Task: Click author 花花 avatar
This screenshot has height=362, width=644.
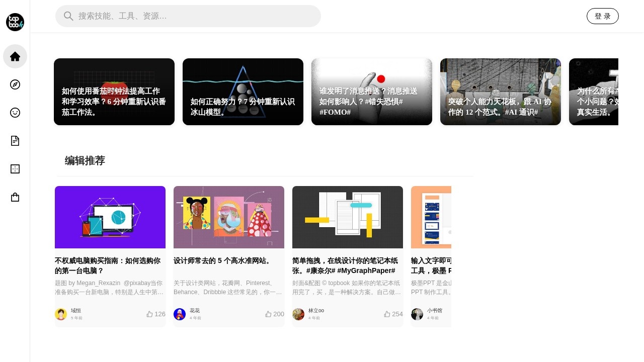Action: tap(180, 314)
